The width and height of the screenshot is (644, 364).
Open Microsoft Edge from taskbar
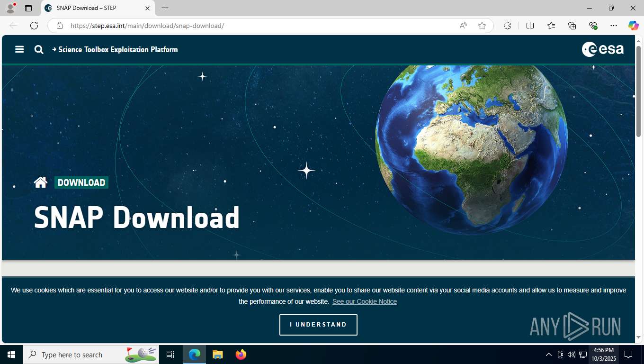[x=195, y=355]
